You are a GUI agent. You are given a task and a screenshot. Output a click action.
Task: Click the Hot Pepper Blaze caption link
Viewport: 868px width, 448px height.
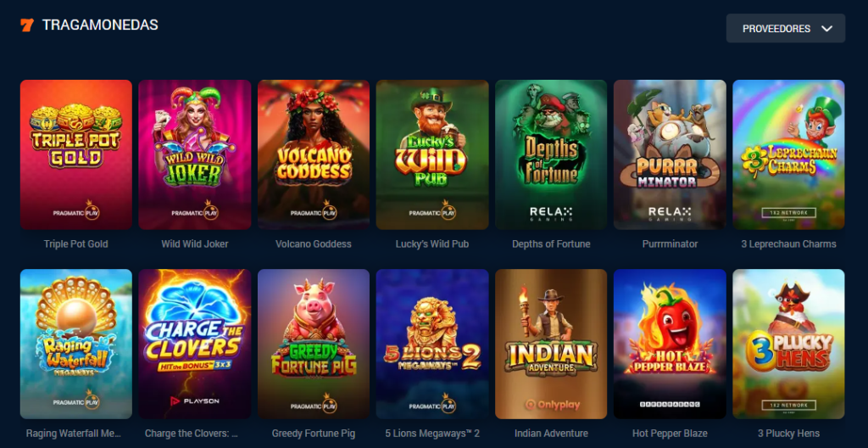click(670, 433)
